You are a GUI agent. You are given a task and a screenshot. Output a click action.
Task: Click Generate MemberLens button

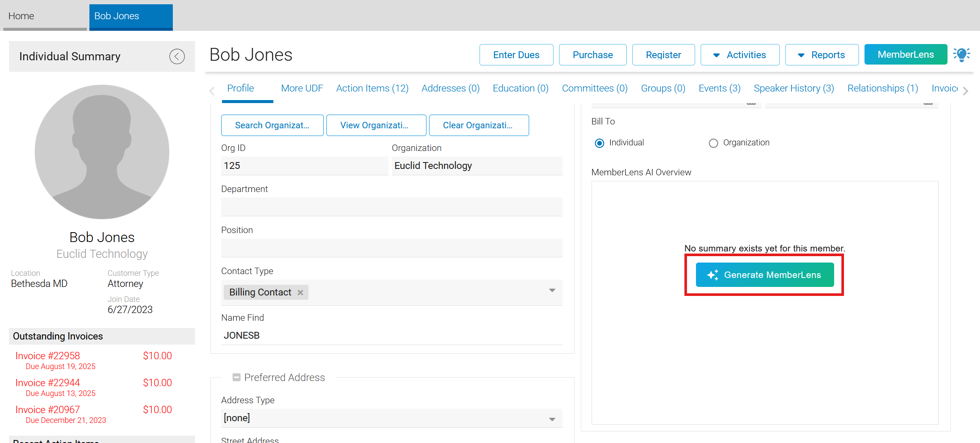(x=764, y=275)
